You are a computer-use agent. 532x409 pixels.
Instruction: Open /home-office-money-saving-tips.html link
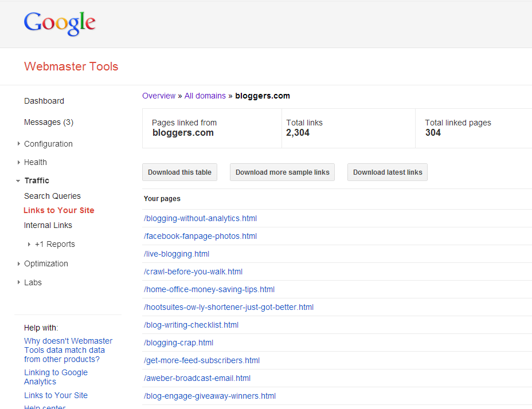point(209,289)
